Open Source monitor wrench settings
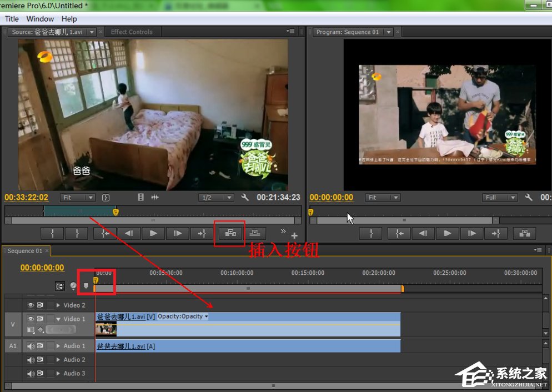The image size is (552, 392). [x=245, y=197]
